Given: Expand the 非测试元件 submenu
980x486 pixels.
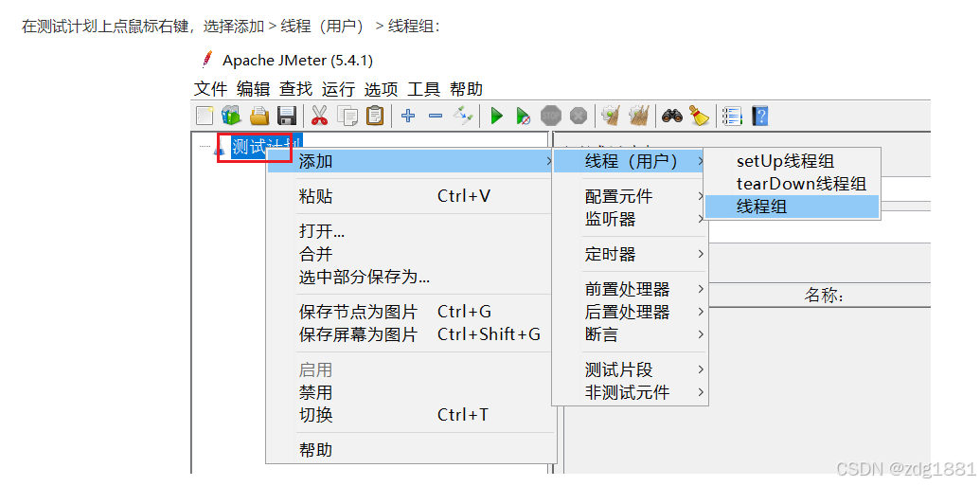Looking at the screenshot, I should pos(630,392).
